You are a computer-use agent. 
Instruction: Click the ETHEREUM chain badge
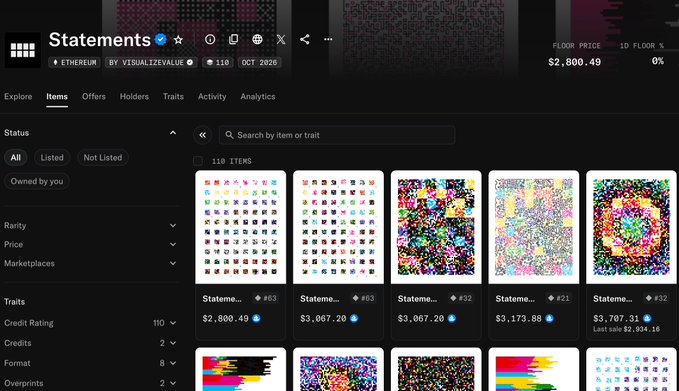pyautogui.click(x=74, y=62)
